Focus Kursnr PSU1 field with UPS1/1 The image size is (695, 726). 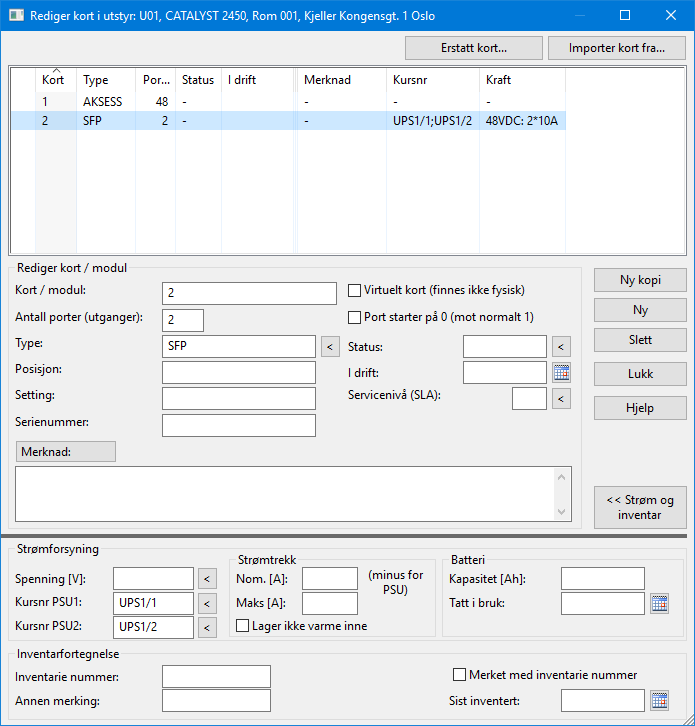pos(153,603)
